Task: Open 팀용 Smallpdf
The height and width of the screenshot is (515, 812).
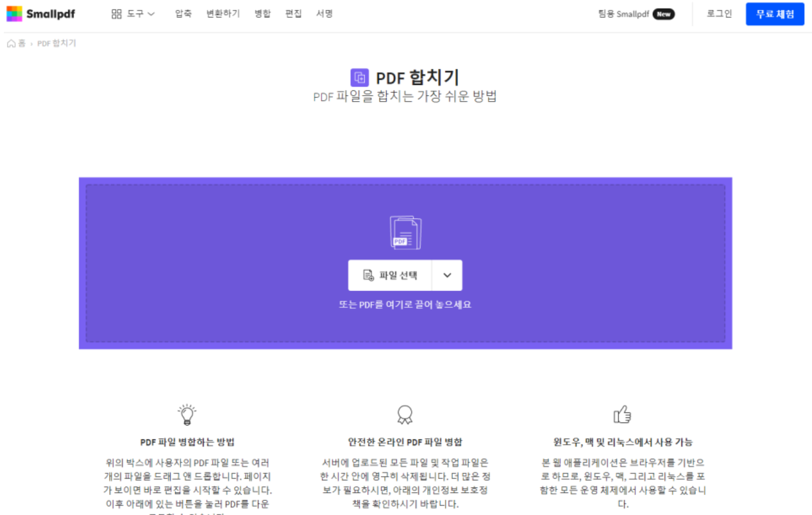Action: [624, 14]
